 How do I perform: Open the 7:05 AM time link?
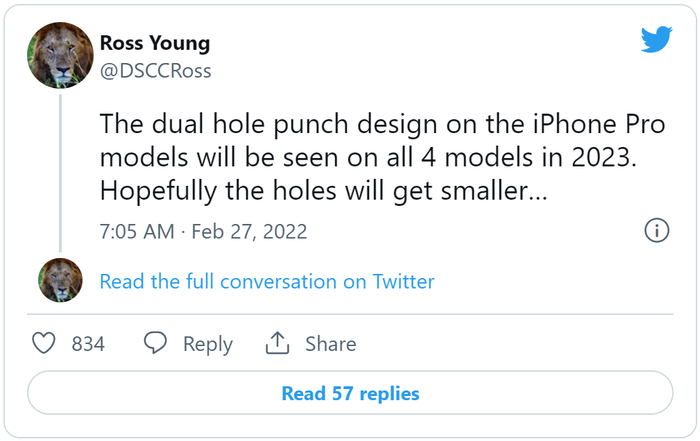136,231
